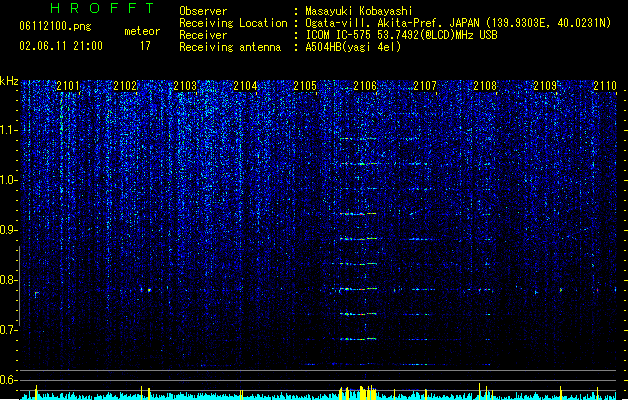Click the 0.9 frequency axis label
Viewport: 629px width, 400px height.
[9, 230]
